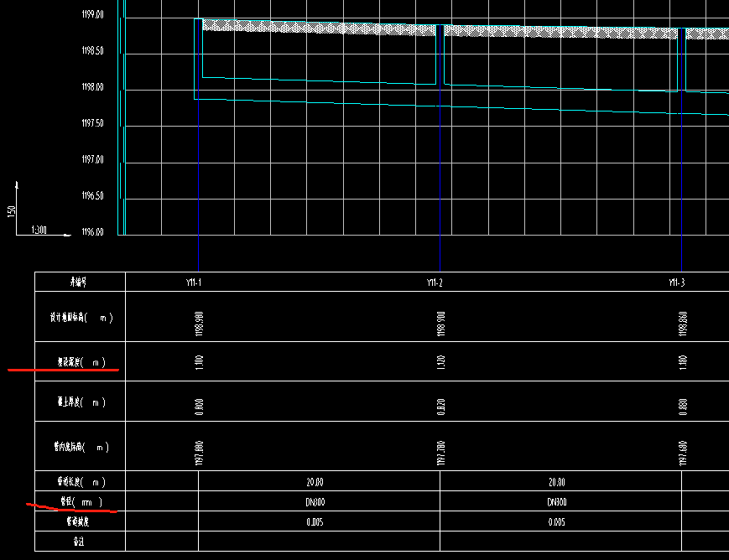Select burial depth 1.180 under Y11-3

click(x=683, y=362)
